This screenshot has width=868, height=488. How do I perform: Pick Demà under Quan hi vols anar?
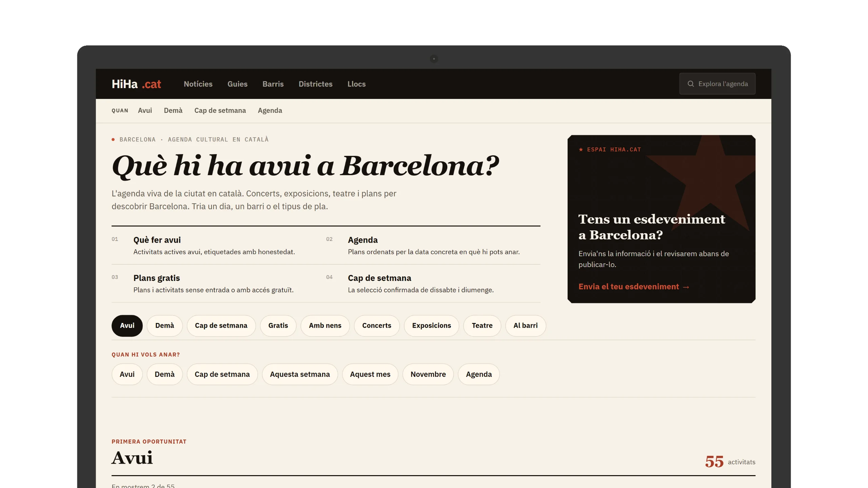pyautogui.click(x=164, y=374)
